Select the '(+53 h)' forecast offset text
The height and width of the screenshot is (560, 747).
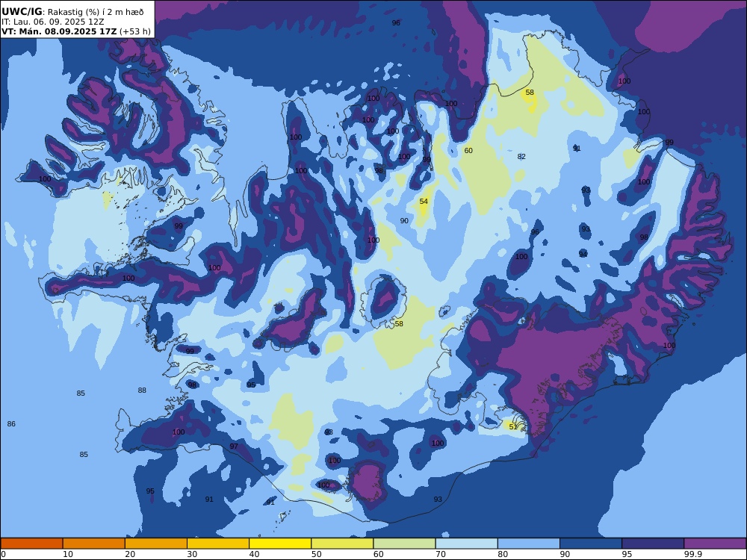click(x=134, y=31)
